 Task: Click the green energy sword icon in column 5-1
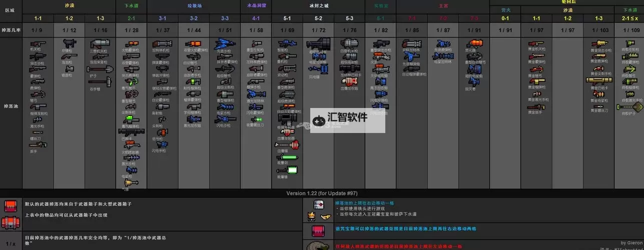point(288,157)
